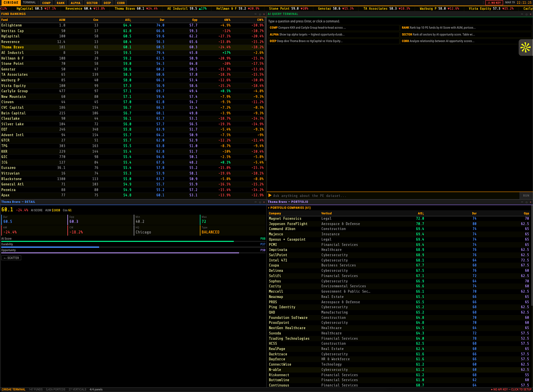
Task: Sort Fund Rankings by 6M% column
Action: [x=227, y=20]
